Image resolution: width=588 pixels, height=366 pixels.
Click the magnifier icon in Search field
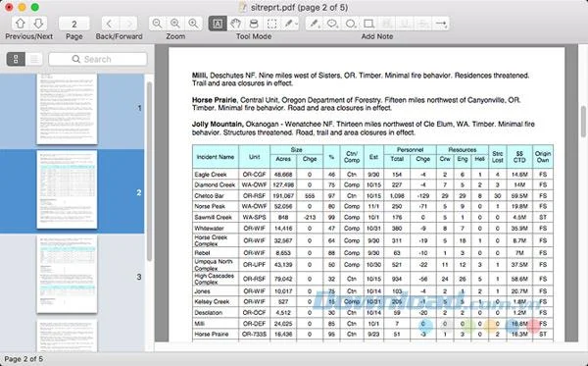tap(76, 59)
